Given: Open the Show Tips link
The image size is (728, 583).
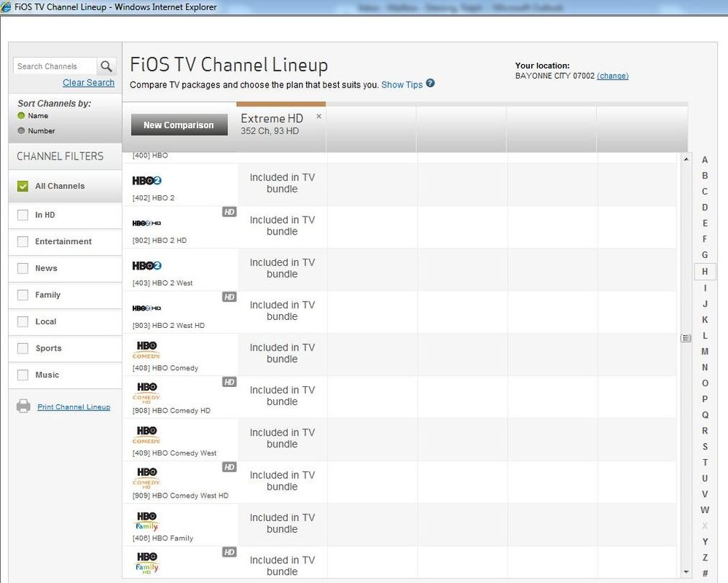Looking at the screenshot, I should 402,85.
